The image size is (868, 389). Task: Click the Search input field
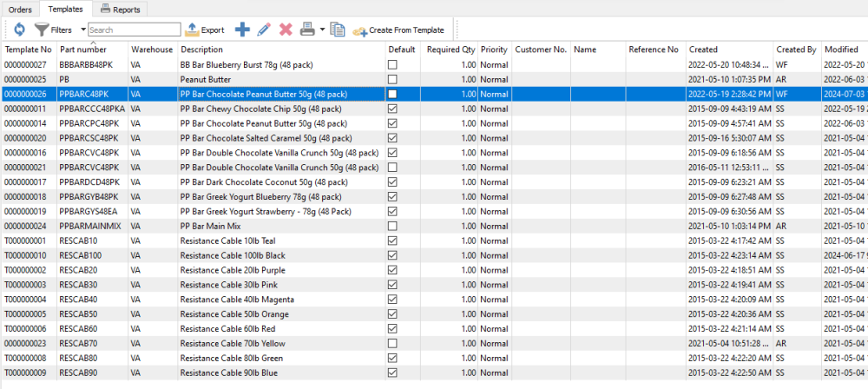coord(135,30)
